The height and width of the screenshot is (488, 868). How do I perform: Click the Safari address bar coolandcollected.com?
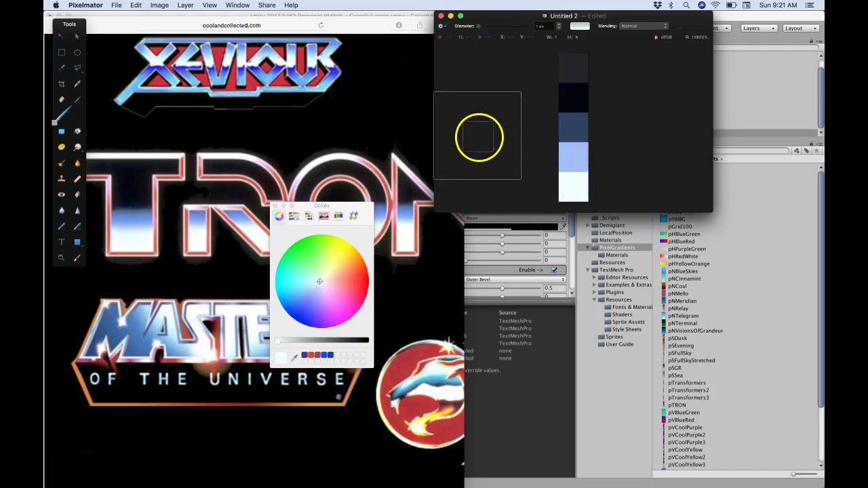tap(231, 25)
